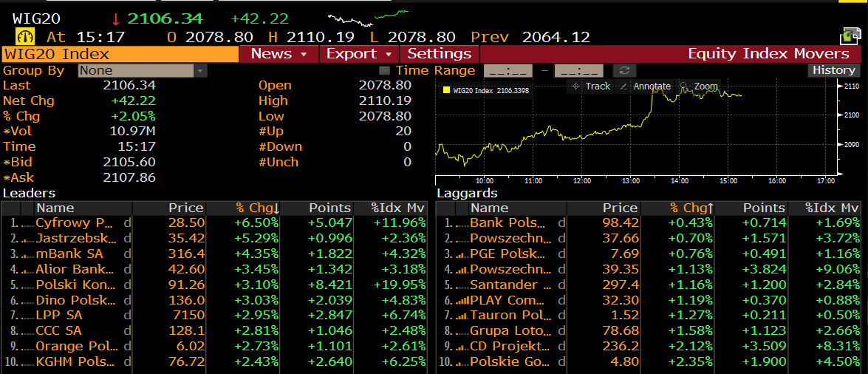Click the Laggards Name column header
The image size is (868, 374).
click(518, 208)
